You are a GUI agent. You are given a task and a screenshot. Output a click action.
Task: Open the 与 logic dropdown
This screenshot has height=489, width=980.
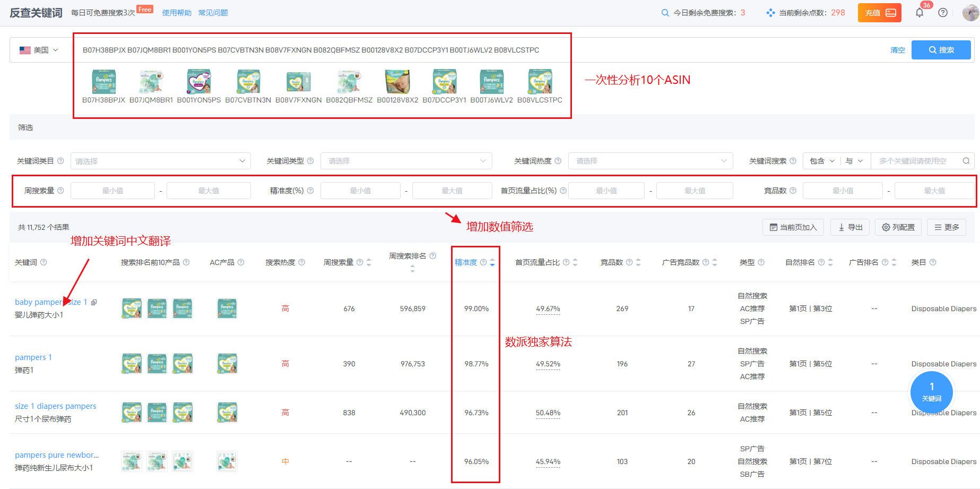pyautogui.click(x=854, y=161)
